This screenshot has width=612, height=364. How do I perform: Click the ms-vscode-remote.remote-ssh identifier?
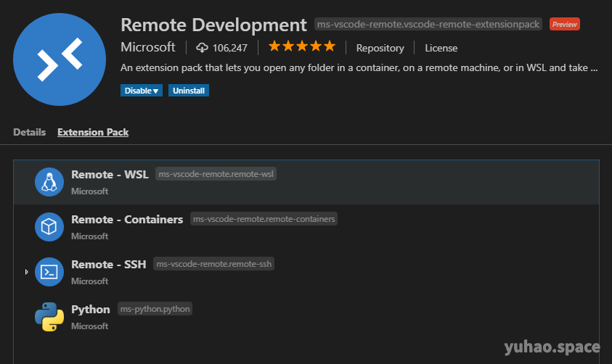tap(214, 264)
